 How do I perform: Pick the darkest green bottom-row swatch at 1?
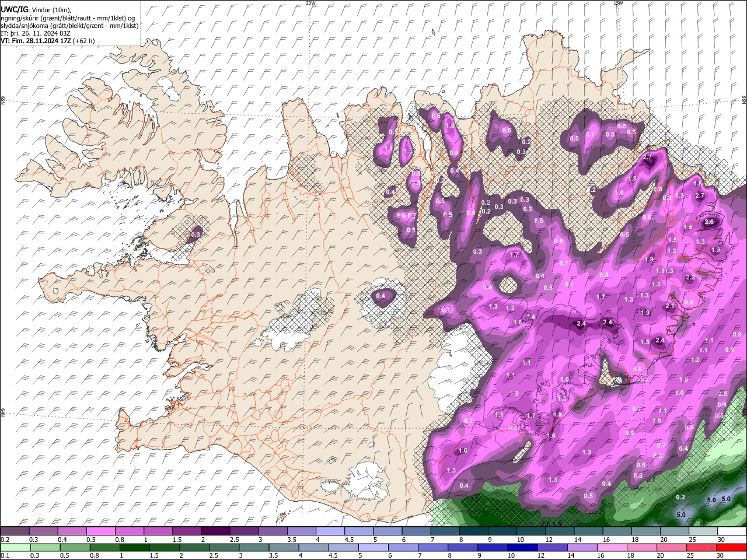pyautogui.click(x=134, y=547)
